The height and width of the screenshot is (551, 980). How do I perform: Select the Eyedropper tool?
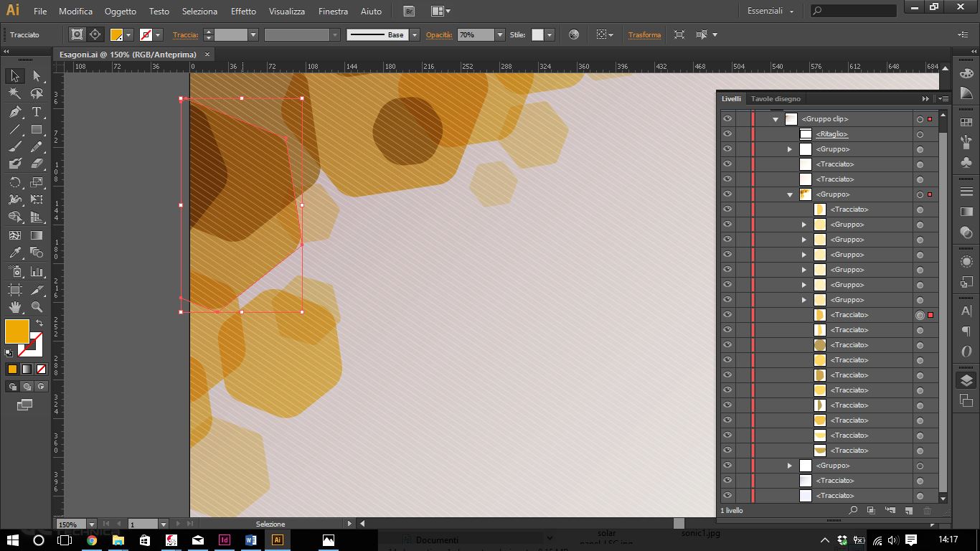click(x=14, y=253)
